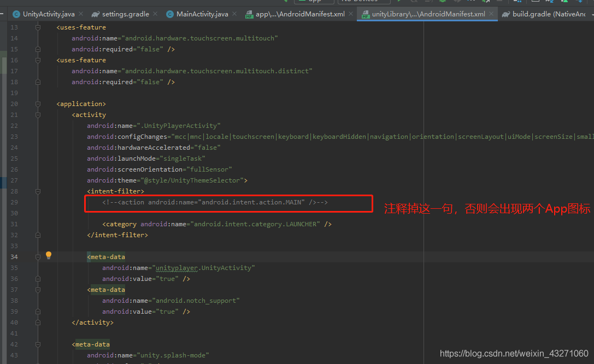Click the fold end marker at line 15
Viewport: 594px width, 364px height.
[x=38, y=49]
